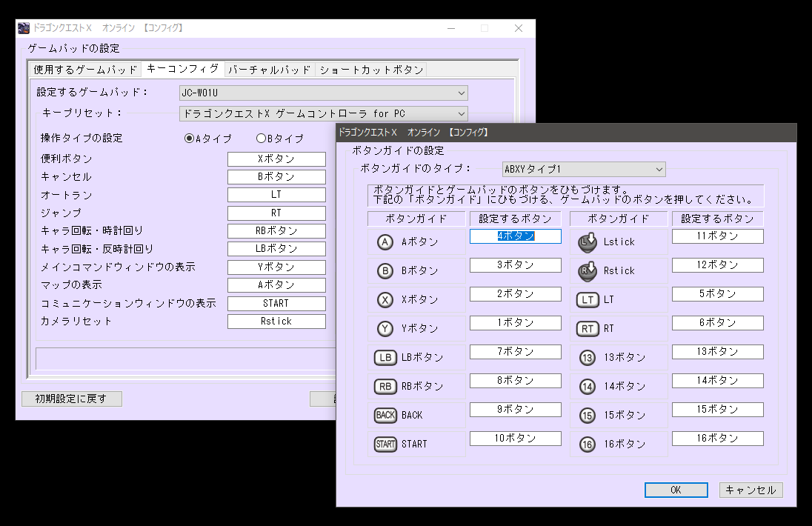Screen dimensions: 812x526
Task: Click the Lstick guide icon
Action: tap(588, 242)
